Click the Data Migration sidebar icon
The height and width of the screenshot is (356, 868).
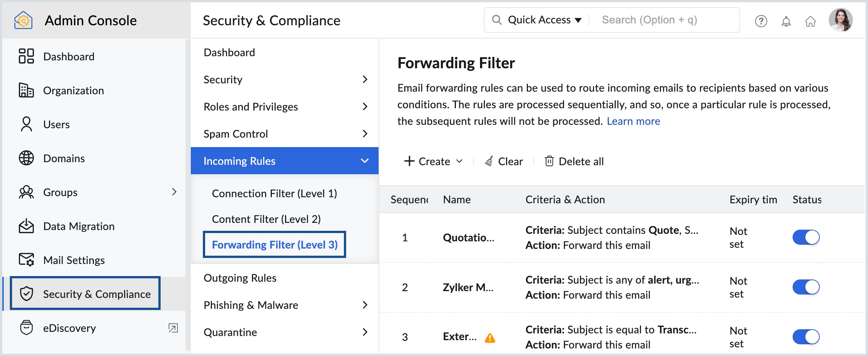[x=26, y=226]
